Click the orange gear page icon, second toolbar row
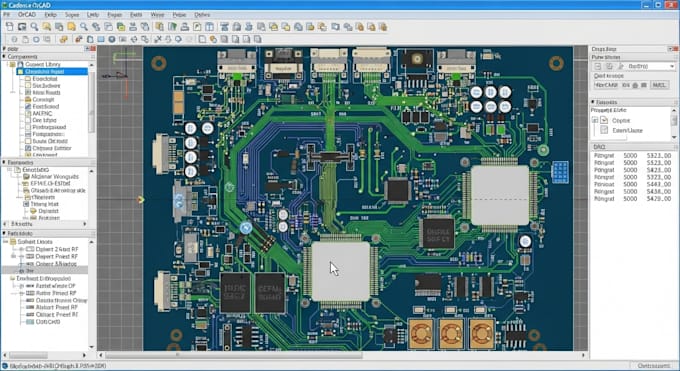 click(x=213, y=39)
